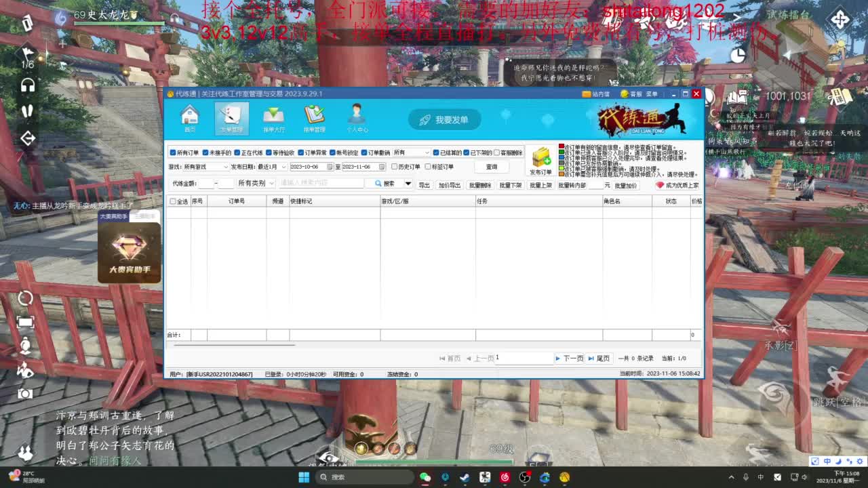Open the 接单大厅 order hall icon
The image size is (868, 488).
click(273, 119)
